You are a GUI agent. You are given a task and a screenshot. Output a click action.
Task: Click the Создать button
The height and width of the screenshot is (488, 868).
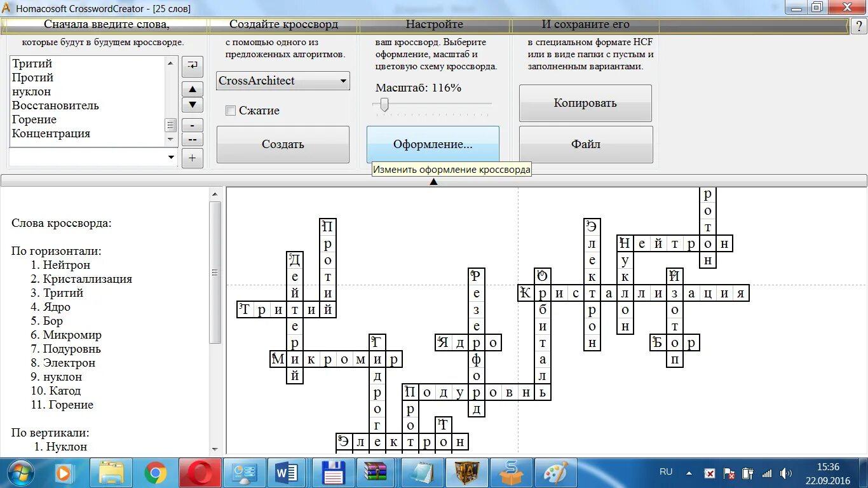283,144
